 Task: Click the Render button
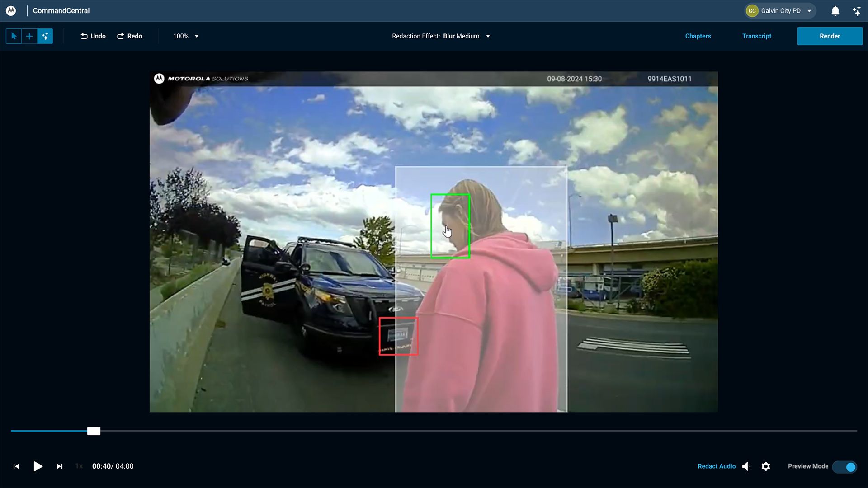830,36
